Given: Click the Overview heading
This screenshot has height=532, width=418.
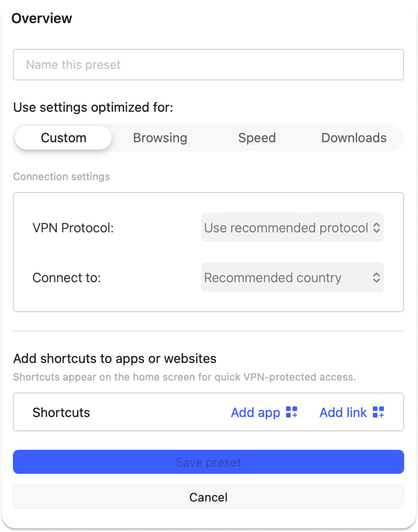Looking at the screenshot, I should (42, 18).
